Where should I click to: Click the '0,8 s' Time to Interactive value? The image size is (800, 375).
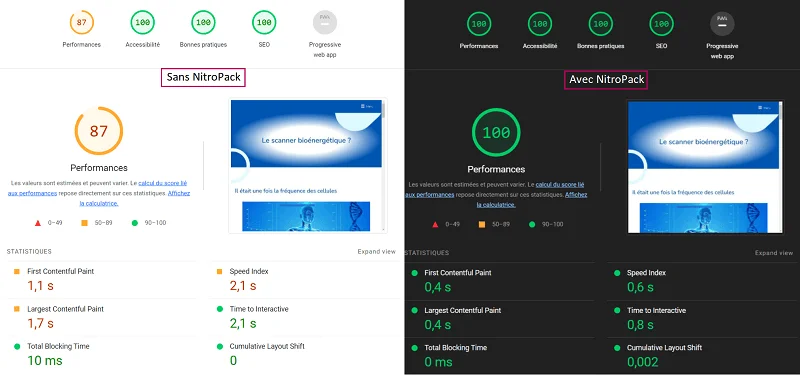(640, 325)
